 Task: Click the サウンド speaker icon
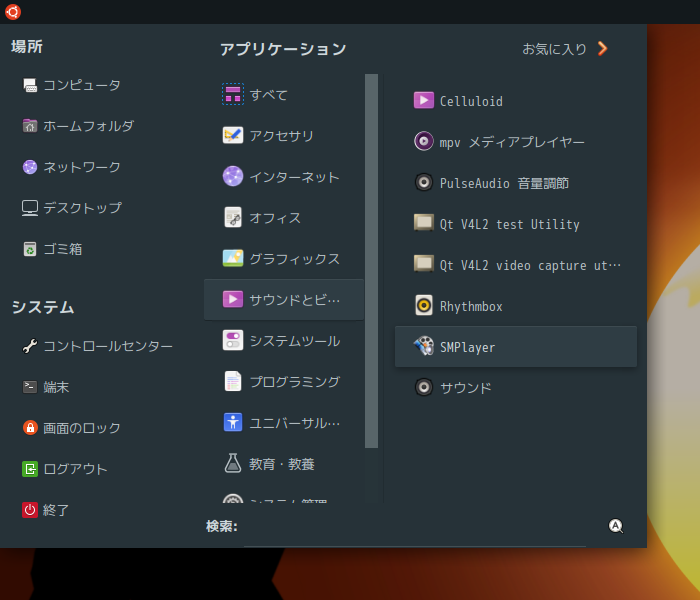(x=424, y=388)
